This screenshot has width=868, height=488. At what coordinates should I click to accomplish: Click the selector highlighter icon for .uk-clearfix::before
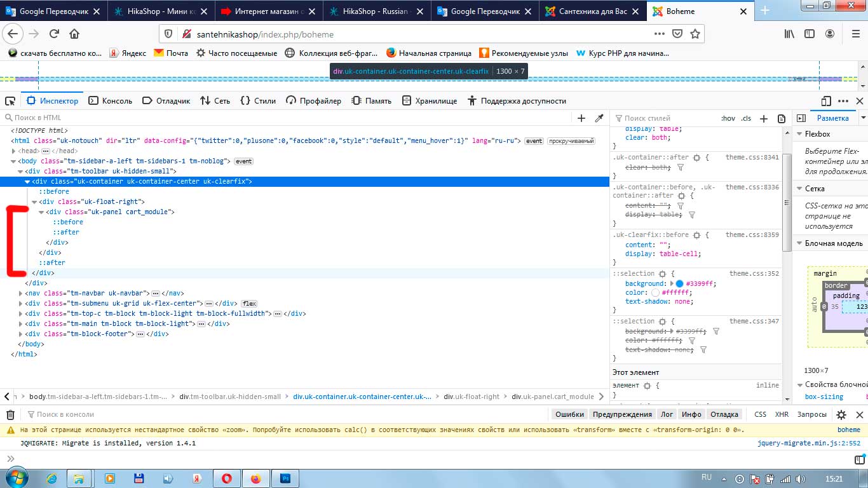coord(697,235)
